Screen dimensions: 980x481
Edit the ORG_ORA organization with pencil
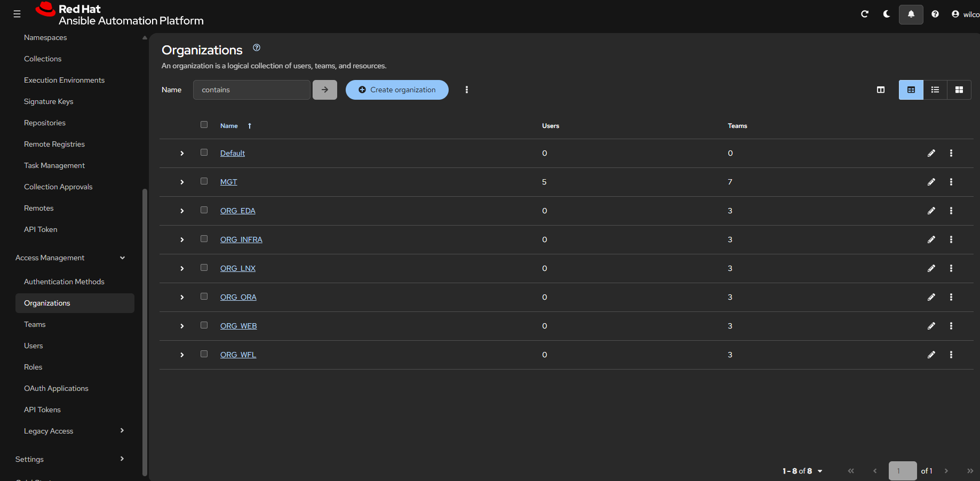pos(931,297)
